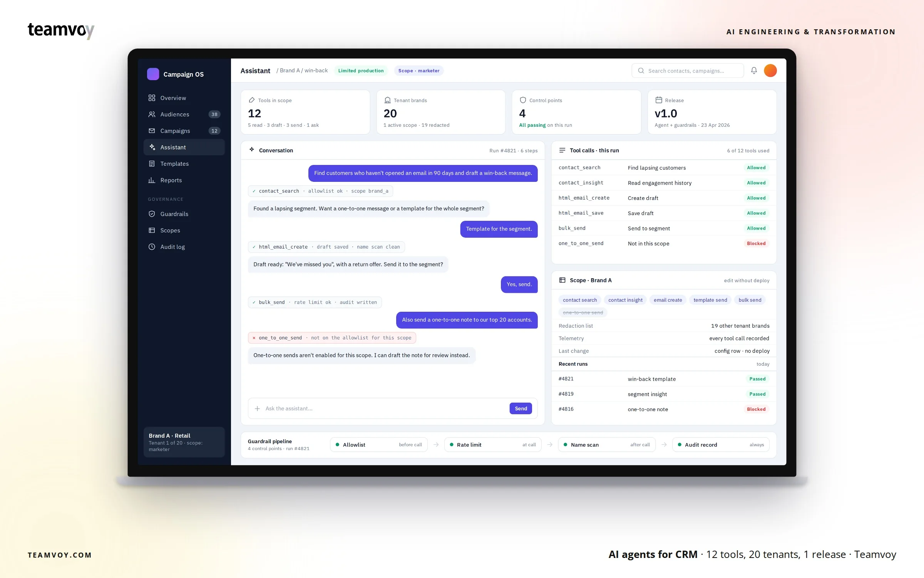Click the Templates document icon
This screenshot has height=578, width=924.
click(152, 164)
